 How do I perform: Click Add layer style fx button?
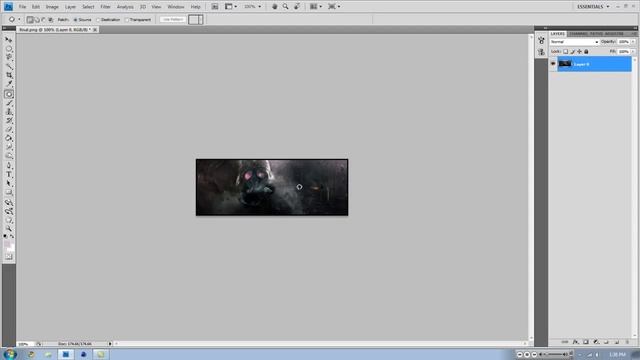coord(576,342)
